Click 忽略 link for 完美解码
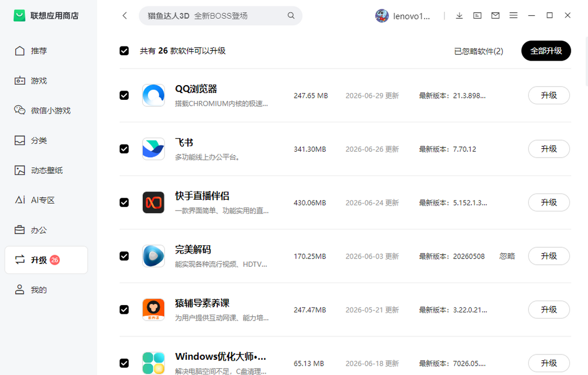 click(x=507, y=256)
